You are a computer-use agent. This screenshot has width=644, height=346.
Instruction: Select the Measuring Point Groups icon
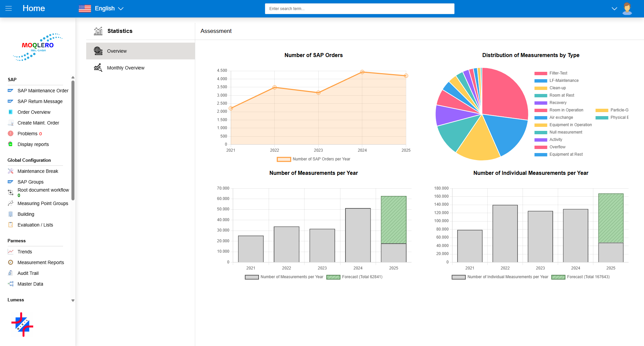[10, 203]
